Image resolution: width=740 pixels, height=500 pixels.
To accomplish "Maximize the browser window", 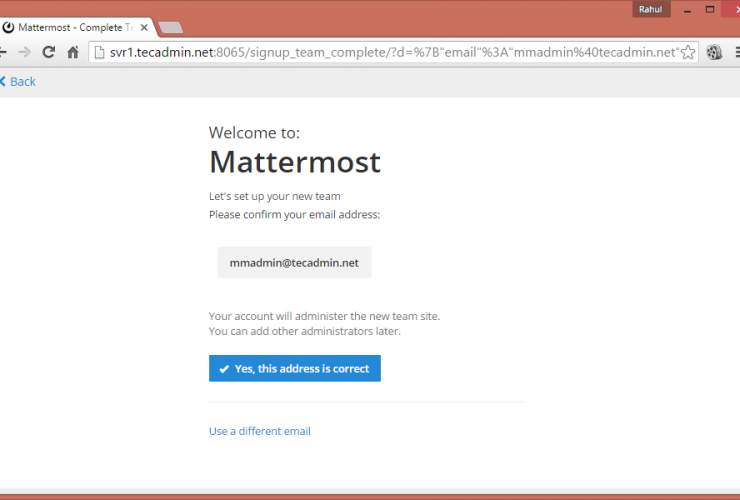I will tap(709, 9).
